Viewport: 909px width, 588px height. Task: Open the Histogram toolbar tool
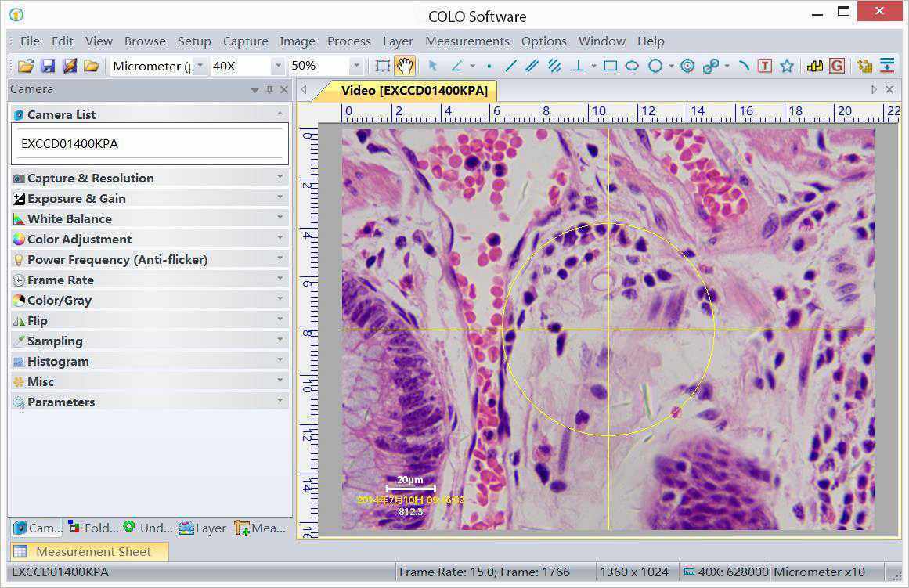click(814, 66)
